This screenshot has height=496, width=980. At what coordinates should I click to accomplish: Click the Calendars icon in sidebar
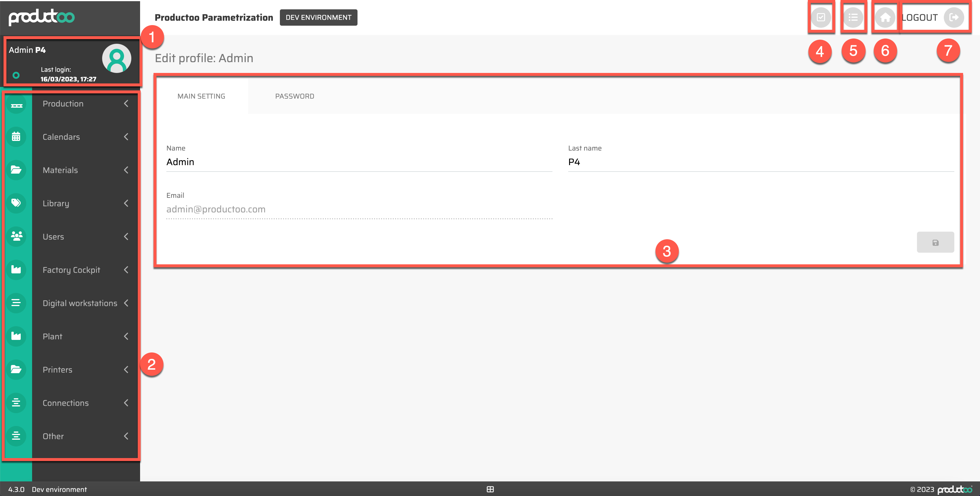click(16, 137)
